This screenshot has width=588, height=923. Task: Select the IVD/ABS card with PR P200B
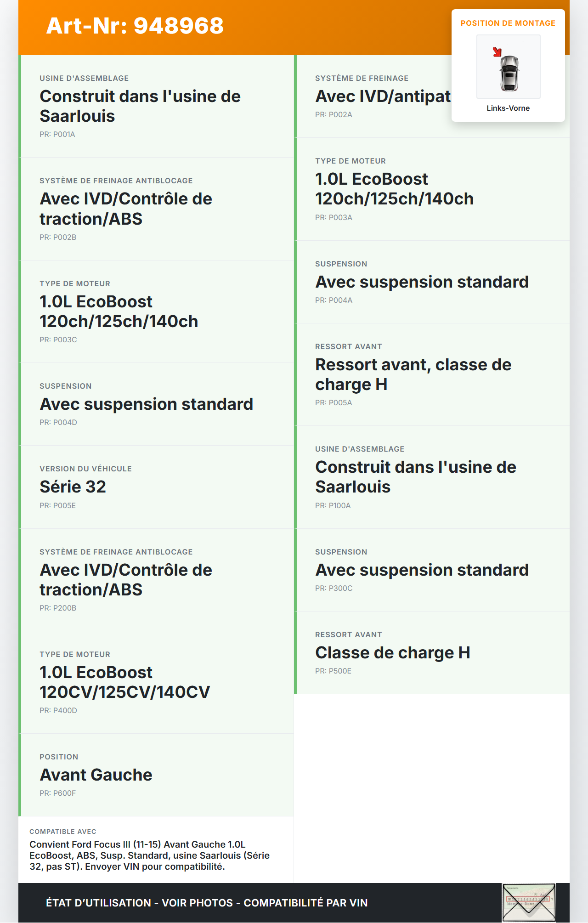[x=156, y=580]
